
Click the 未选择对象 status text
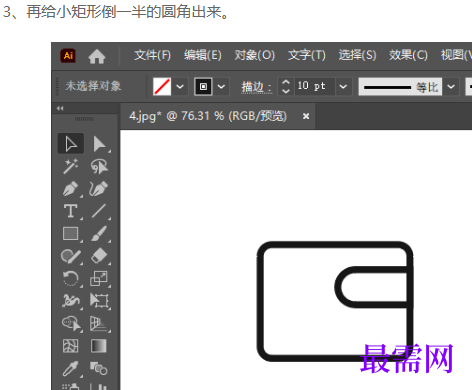pos(93,86)
